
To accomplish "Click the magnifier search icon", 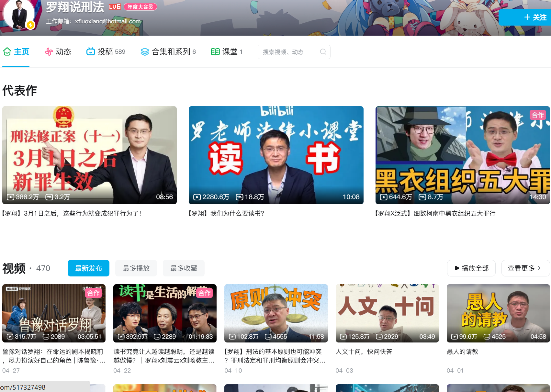I will 323,52.
